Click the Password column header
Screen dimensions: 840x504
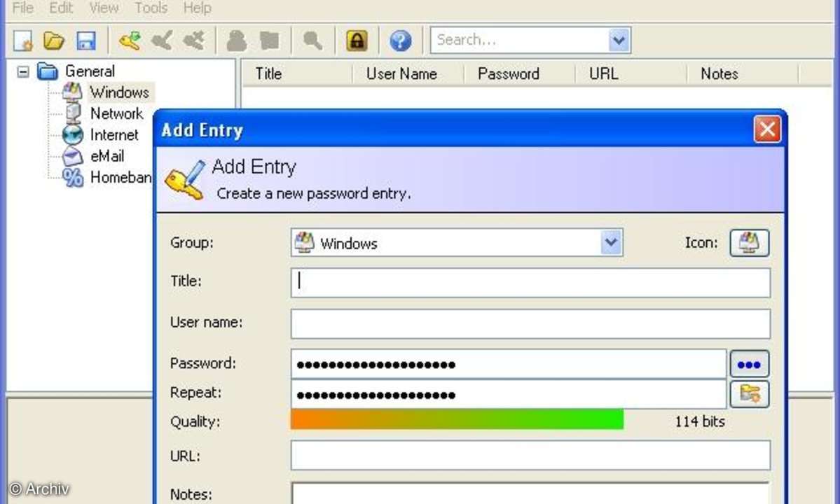[519, 73]
